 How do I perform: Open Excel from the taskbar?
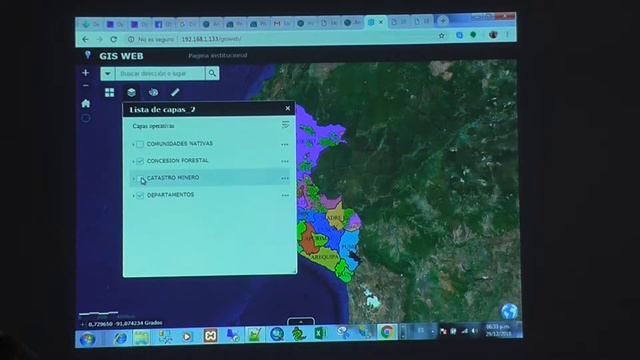point(320,333)
